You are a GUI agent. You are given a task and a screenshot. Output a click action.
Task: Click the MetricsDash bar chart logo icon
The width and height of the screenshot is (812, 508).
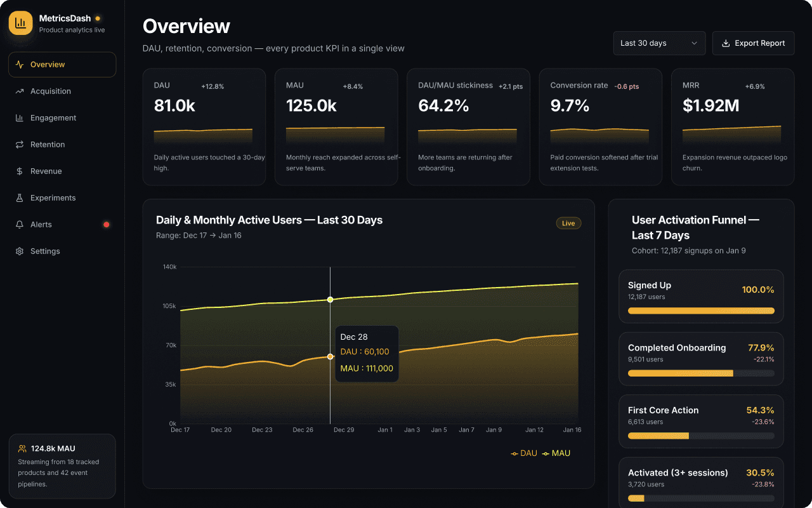coord(20,23)
